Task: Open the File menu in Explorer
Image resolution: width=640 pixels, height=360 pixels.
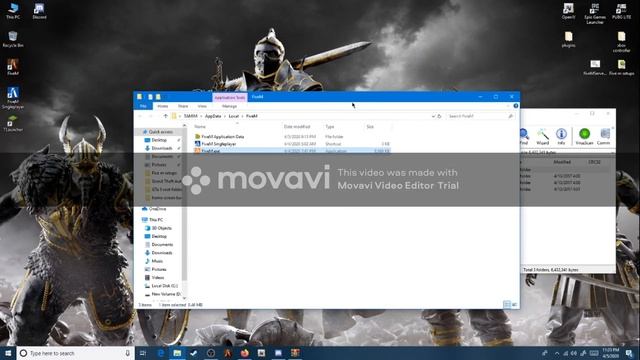Action: tap(143, 106)
